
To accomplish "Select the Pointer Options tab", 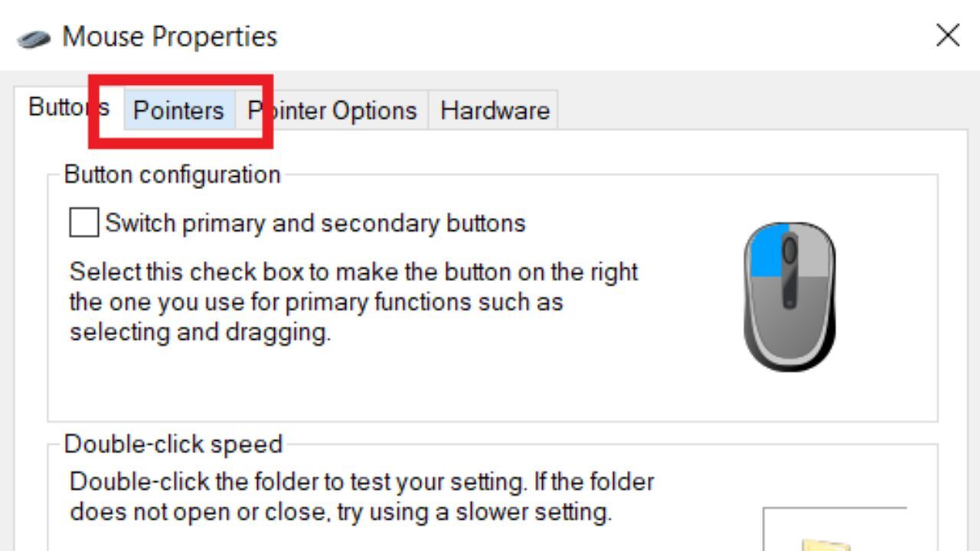I will pyautogui.click(x=332, y=111).
